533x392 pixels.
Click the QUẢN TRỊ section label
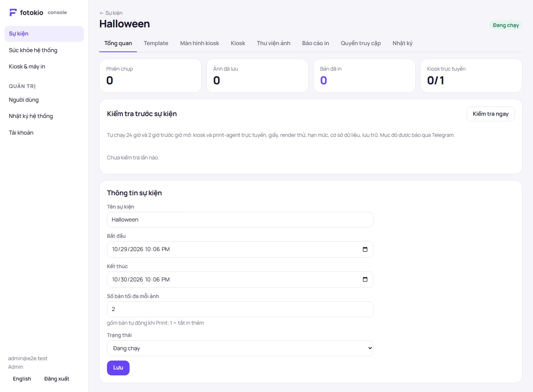(22, 86)
